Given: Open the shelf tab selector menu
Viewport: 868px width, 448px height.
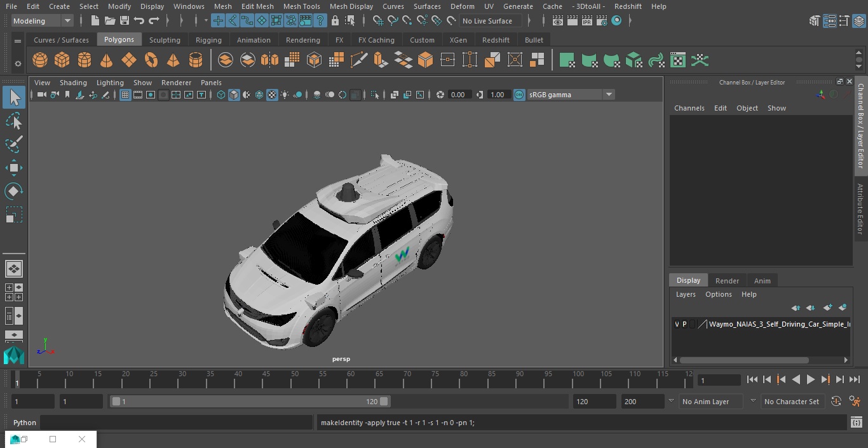Looking at the screenshot, I should [x=18, y=41].
